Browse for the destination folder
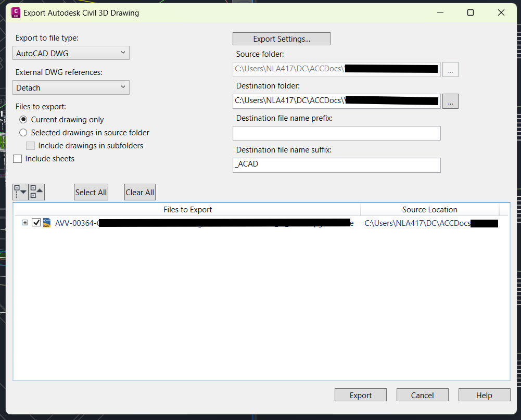This screenshot has width=521, height=420. point(450,101)
